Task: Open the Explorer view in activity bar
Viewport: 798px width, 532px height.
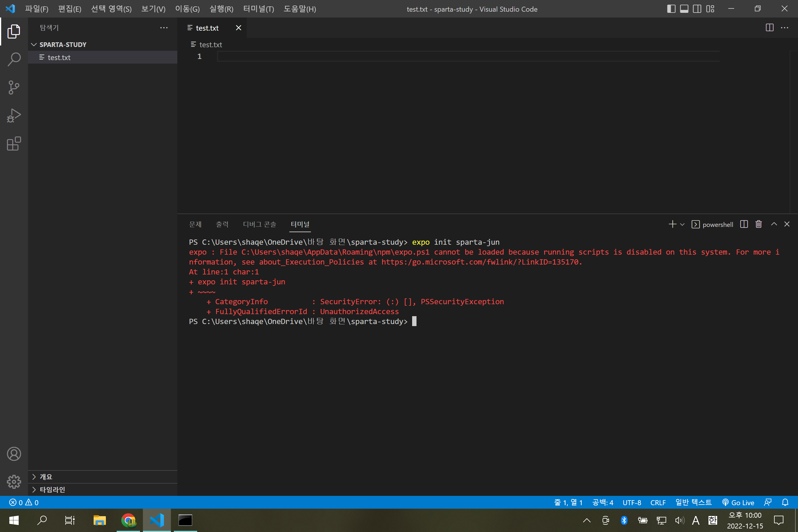Action: tap(14, 32)
